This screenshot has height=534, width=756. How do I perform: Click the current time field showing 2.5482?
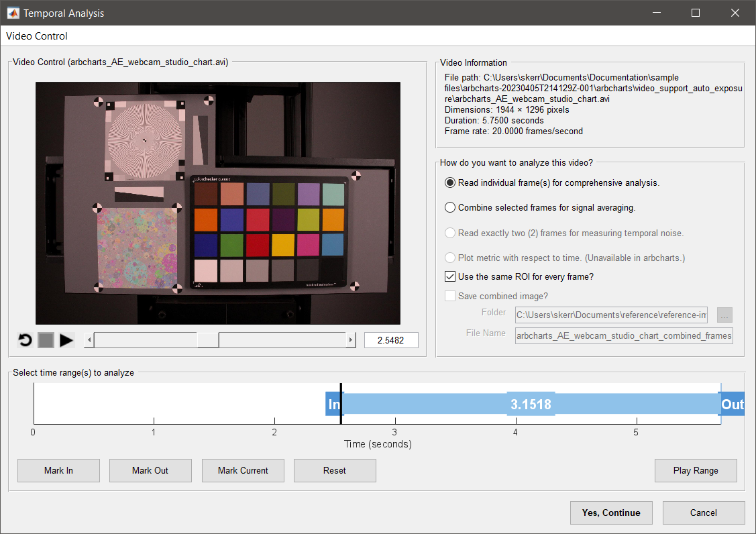coord(391,340)
